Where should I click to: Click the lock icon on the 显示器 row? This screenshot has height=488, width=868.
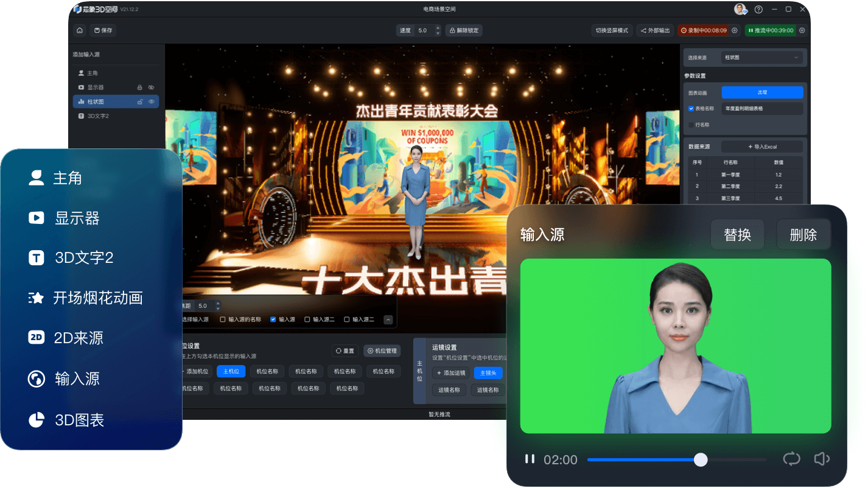tap(140, 88)
